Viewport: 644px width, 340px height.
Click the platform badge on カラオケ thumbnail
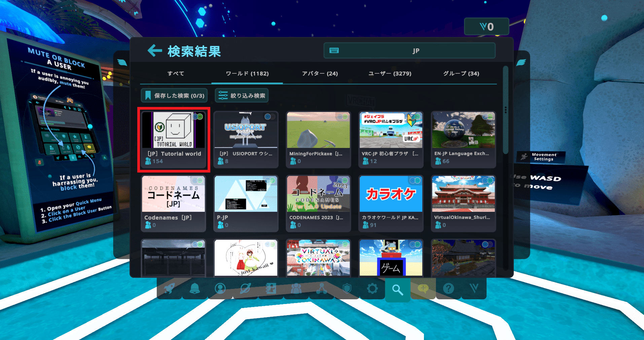[415, 181]
